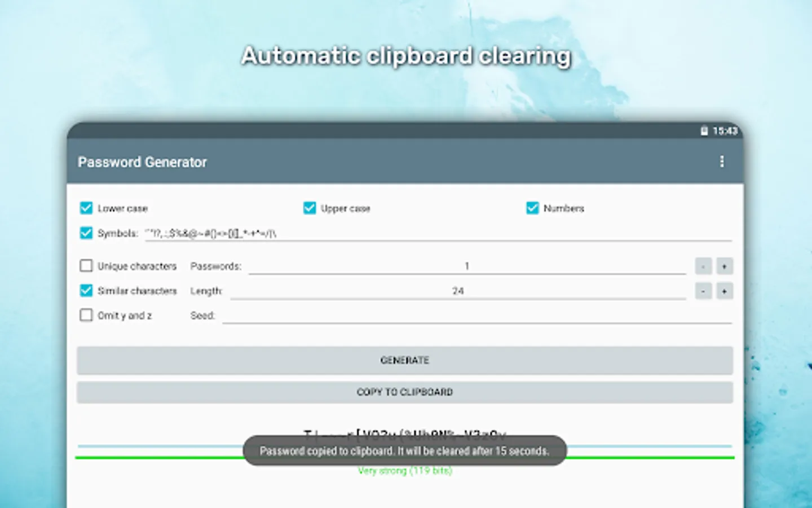Decrease the password Length with minus
Image resolution: width=812 pixels, height=508 pixels.
703,291
